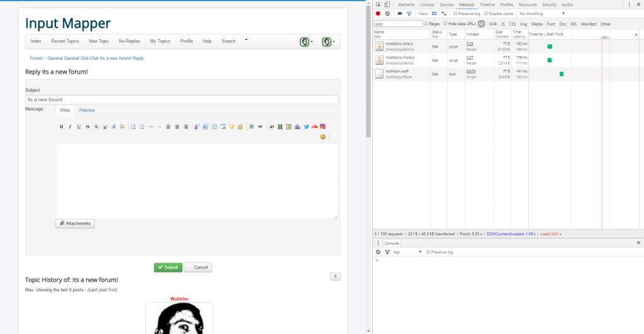Toggle device mode icon in DevTools

pos(388,4)
